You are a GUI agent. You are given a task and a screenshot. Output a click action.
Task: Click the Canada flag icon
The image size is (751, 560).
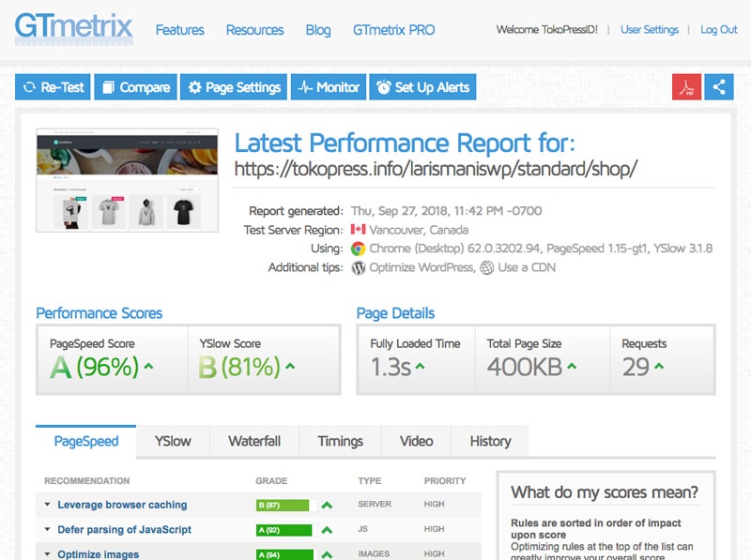(358, 229)
